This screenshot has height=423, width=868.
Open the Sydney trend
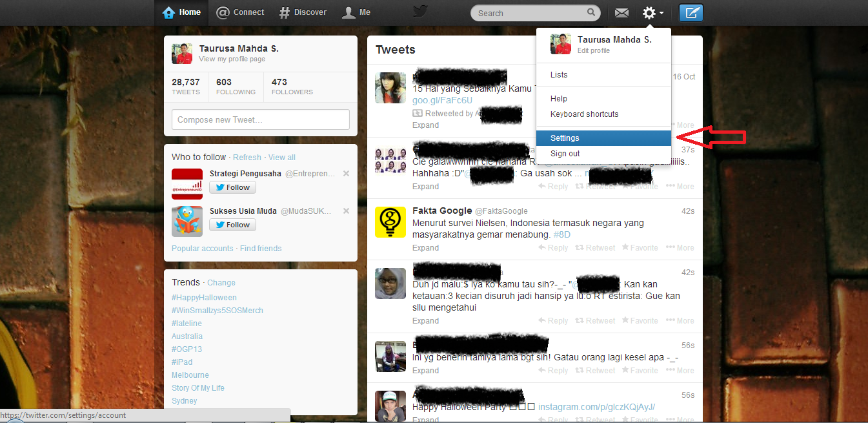(x=185, y=401)
